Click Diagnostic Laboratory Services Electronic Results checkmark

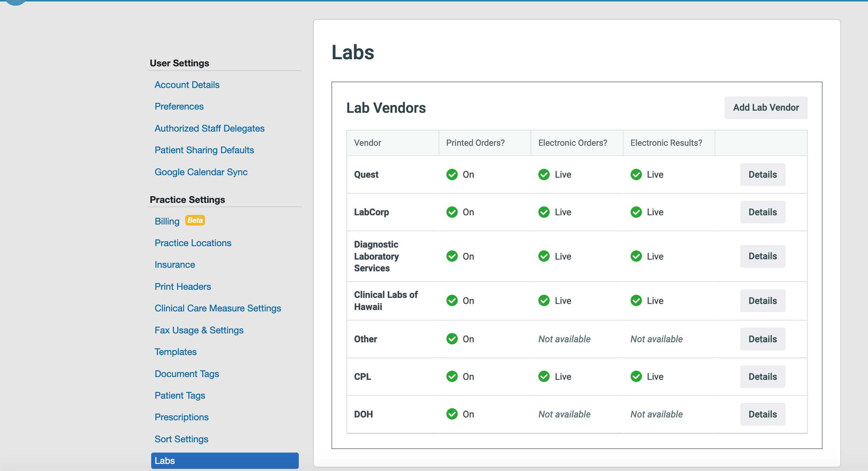(636, 256)
